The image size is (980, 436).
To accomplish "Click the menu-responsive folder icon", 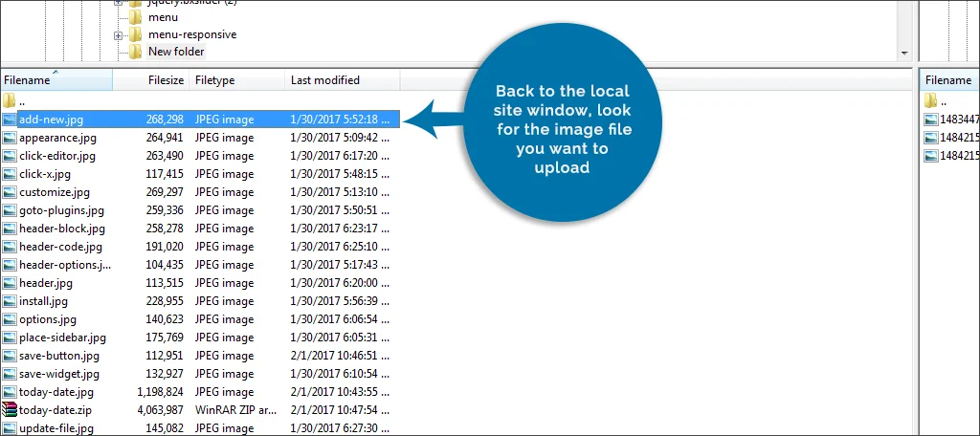I will pyautogui.click(x=136, y=34).
